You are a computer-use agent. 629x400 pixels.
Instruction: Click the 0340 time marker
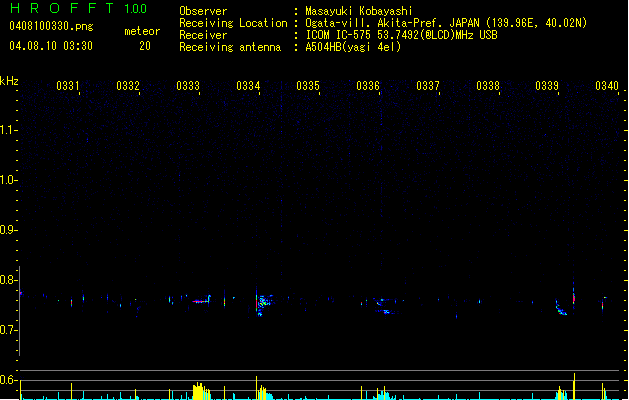(607, 86)
